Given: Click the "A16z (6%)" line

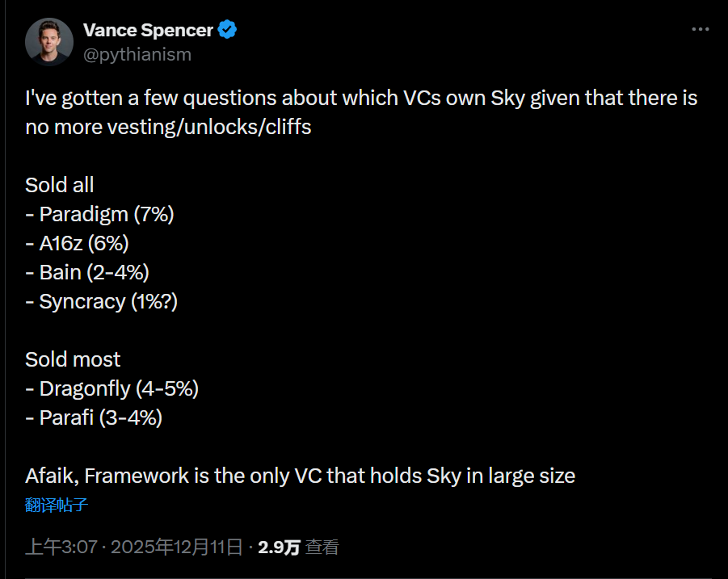Looking at the screenshot, I should (78, 243).
